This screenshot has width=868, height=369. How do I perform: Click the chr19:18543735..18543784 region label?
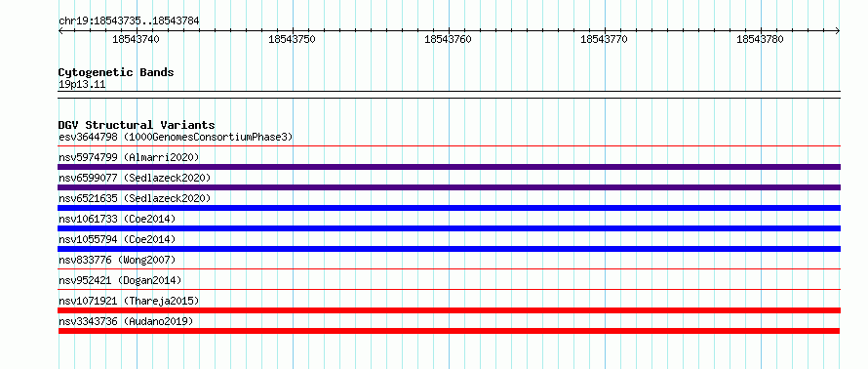pos(129,21)
